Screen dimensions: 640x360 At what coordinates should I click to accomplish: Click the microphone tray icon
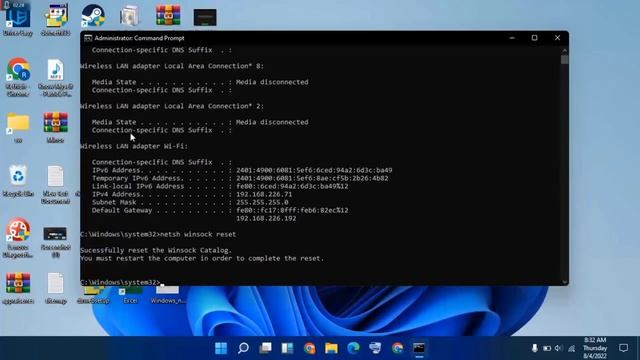[x=534, y=348]
